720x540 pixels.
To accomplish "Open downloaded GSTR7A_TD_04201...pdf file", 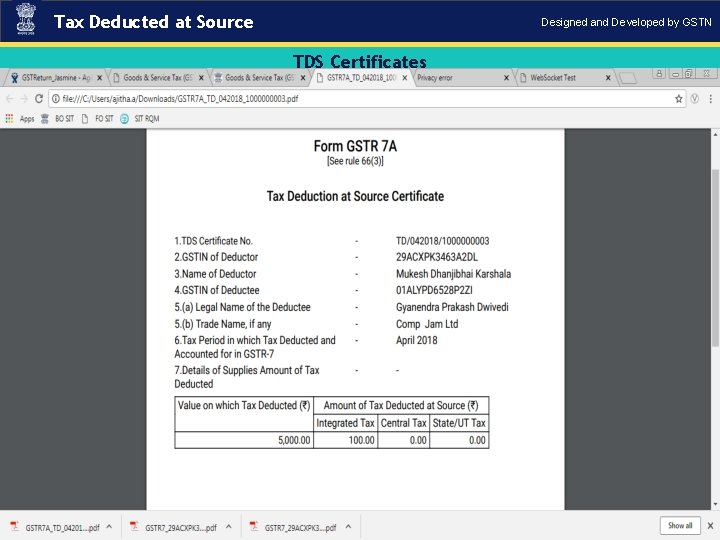I will pos(55,528).
